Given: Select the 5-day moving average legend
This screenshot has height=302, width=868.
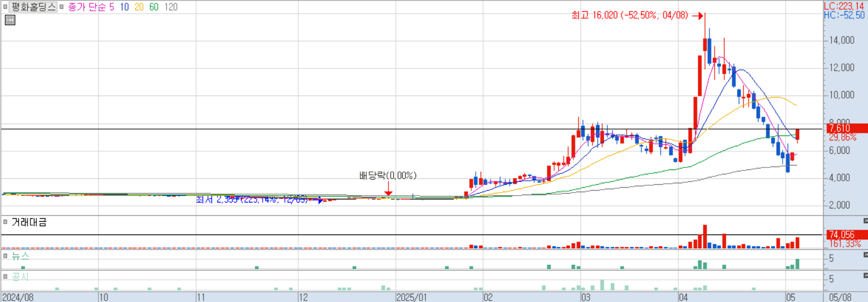Looking at the screenshot, I should pyautogui.click(x=112, y=7).
